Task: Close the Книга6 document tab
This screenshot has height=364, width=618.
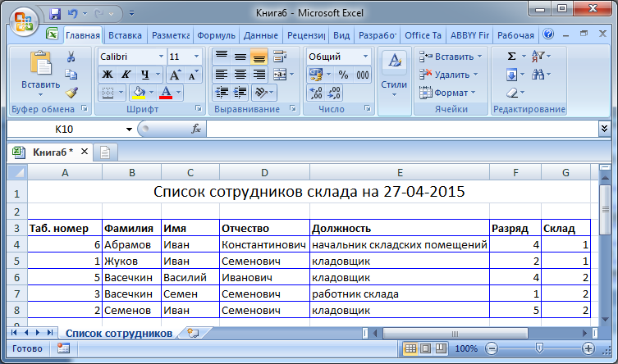Action: pyautogui.click(x=85, y=152)
